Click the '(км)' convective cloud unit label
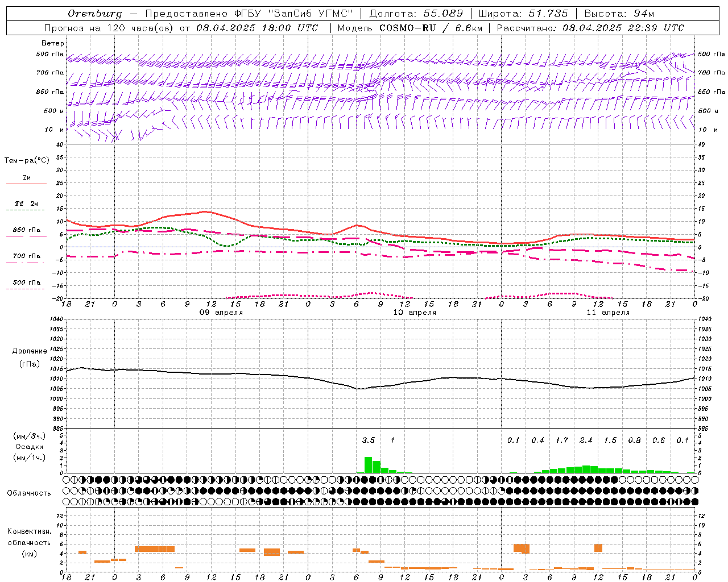 pyautogui.click(x=30, y=554)
